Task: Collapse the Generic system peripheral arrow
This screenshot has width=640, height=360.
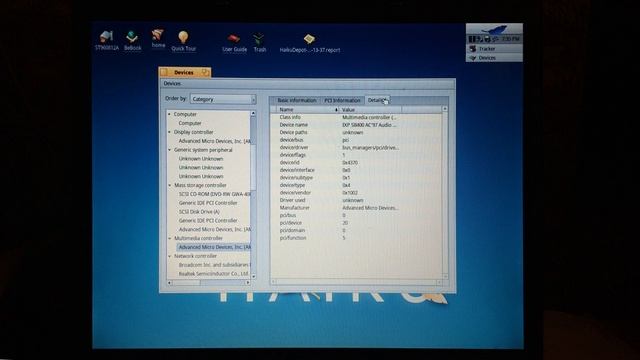Action: tap(169, 150)
